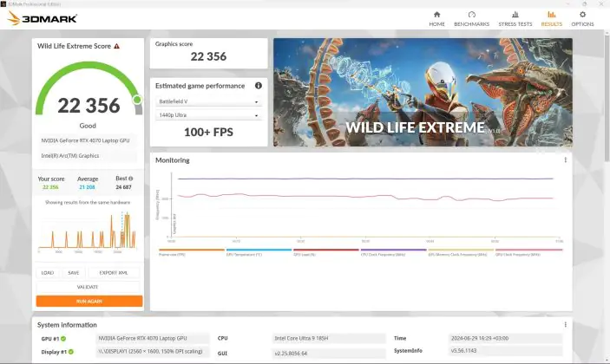This screenshot has height=364, width=610.
Task: Toggle the CPU Clock Frequency legend entry
Action: [393, 252]
